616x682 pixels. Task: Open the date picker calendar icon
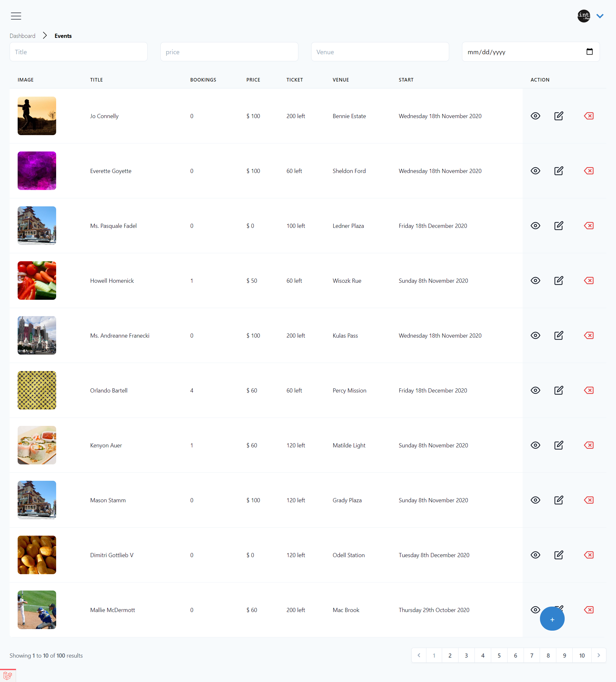pos(589,52)
